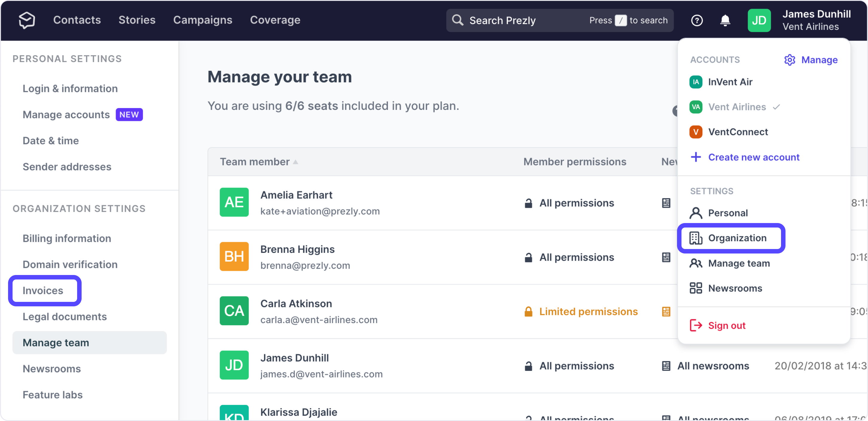Click Limited permissions for Carla Atkinson

[x=588, y=312]
